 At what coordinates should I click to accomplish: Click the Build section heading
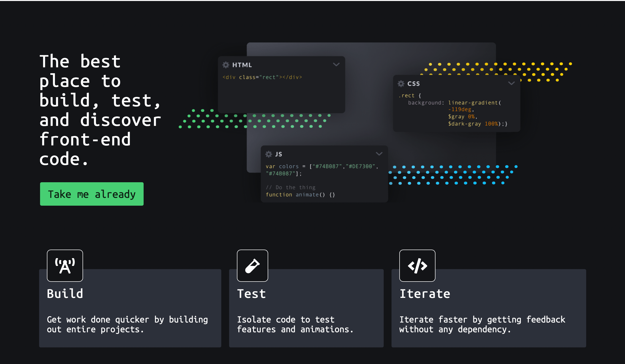[x=65, y=294]
